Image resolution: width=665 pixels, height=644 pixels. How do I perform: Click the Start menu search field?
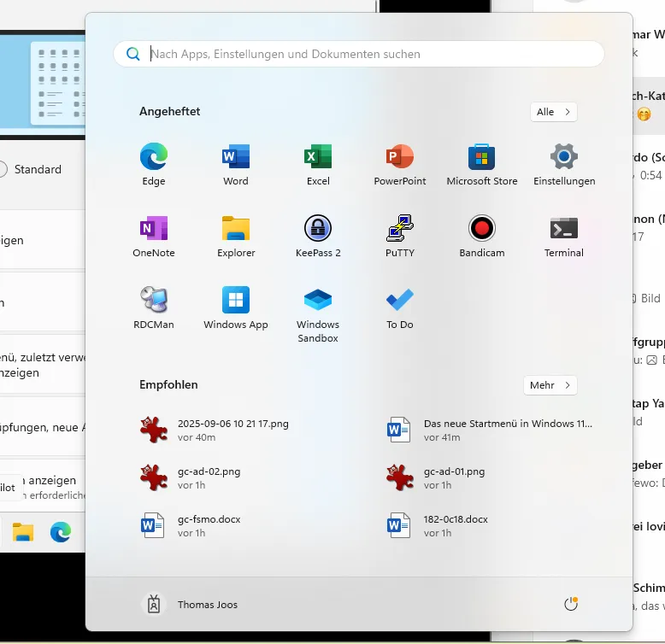point(359,54)
